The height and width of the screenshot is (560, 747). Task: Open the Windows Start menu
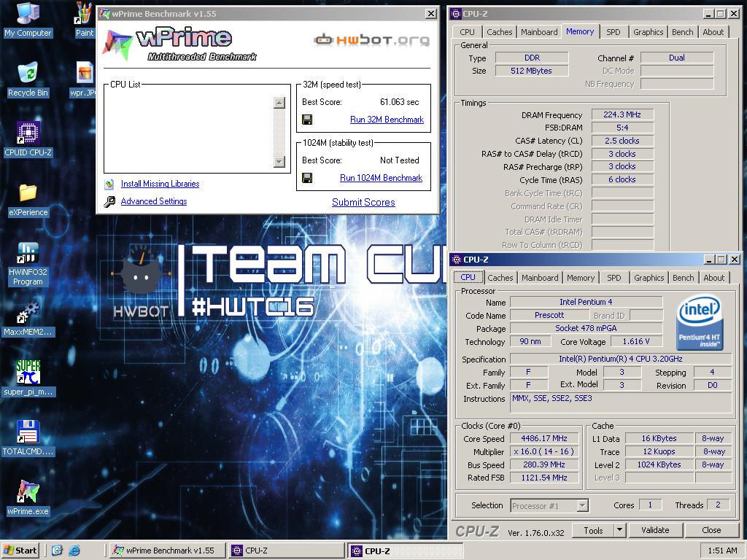(20, 551)
